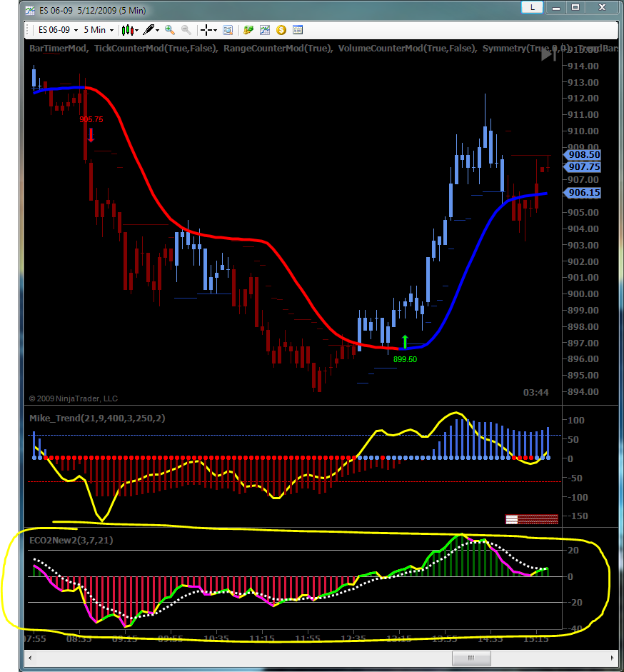
Task: Expand the candlestick chart style dropdown
Action: point(136,31)
